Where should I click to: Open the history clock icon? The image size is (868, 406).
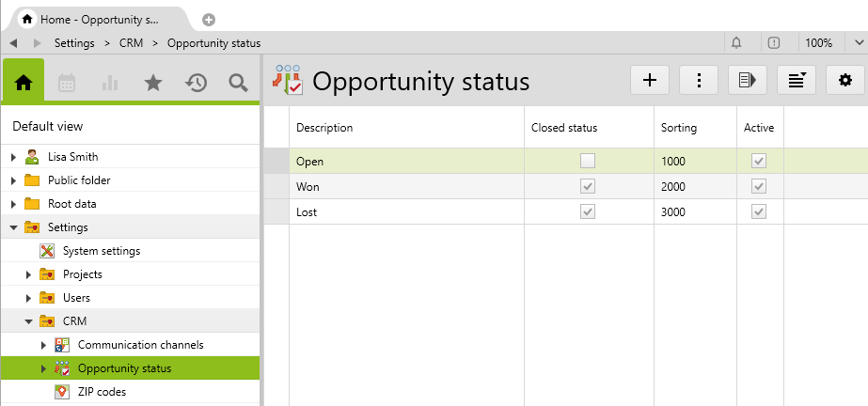196,83
